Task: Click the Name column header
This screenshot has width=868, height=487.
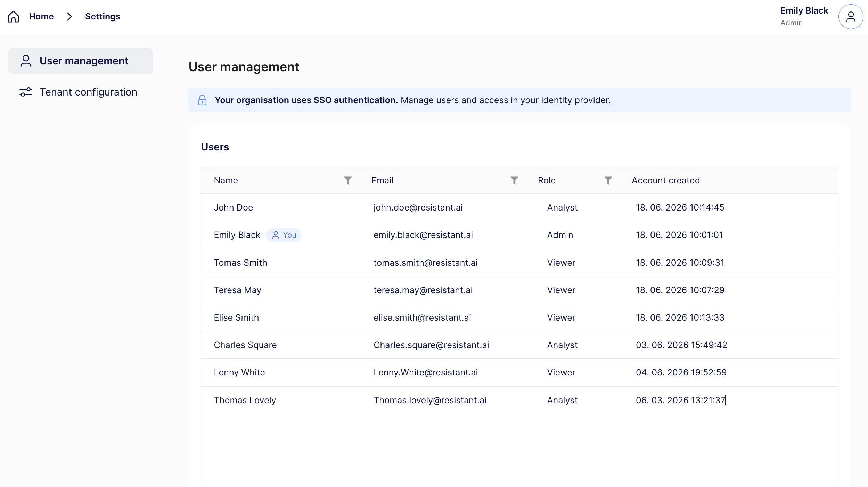Action: (226, 181)
